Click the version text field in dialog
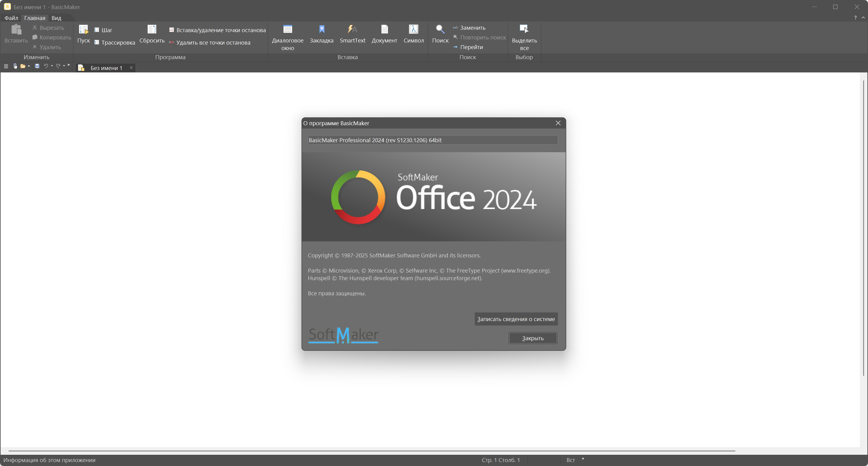 coord(432,140)
